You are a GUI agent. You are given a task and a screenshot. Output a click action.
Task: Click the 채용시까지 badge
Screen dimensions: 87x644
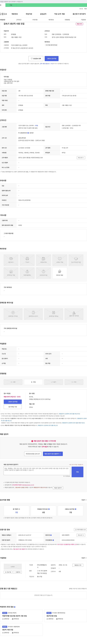(79, 24)
